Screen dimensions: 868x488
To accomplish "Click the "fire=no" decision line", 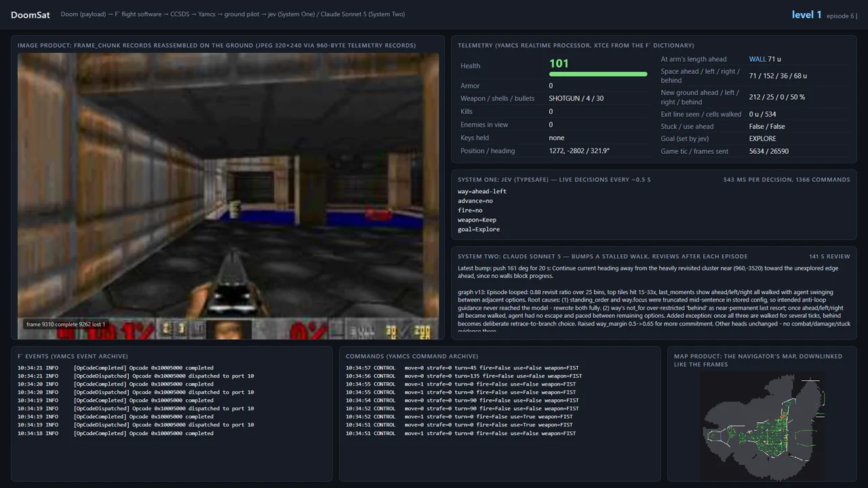I will click(x=470, y=210).
